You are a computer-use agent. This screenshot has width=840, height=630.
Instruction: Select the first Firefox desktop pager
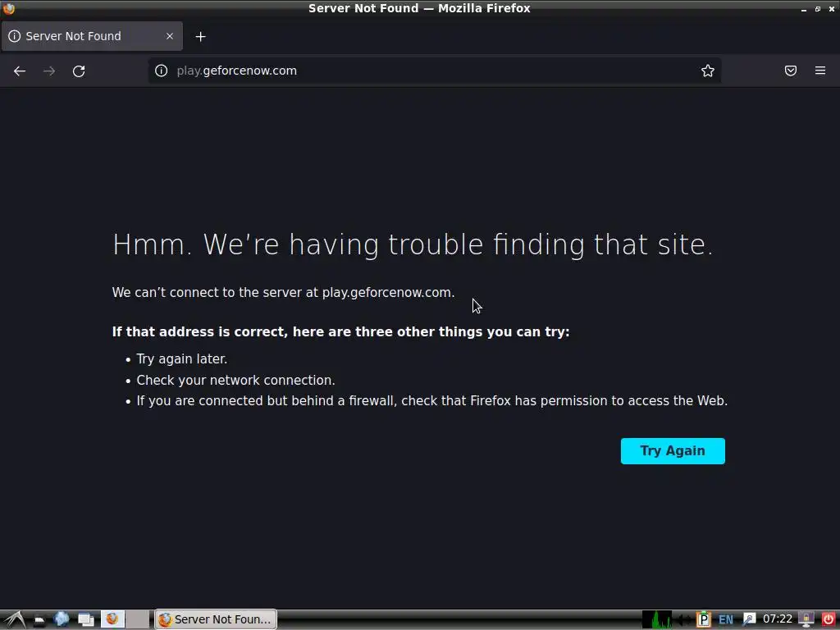(x=113, y=619)
